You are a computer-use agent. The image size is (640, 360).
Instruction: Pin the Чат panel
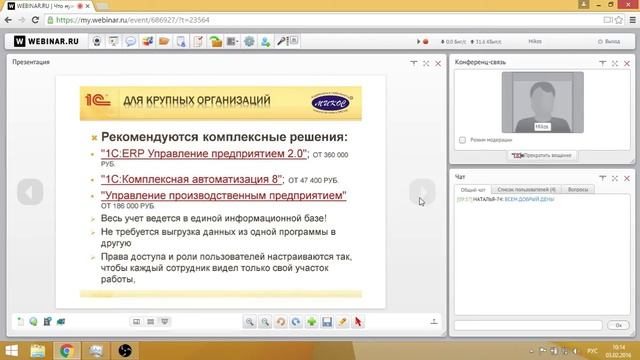[602, 178]
